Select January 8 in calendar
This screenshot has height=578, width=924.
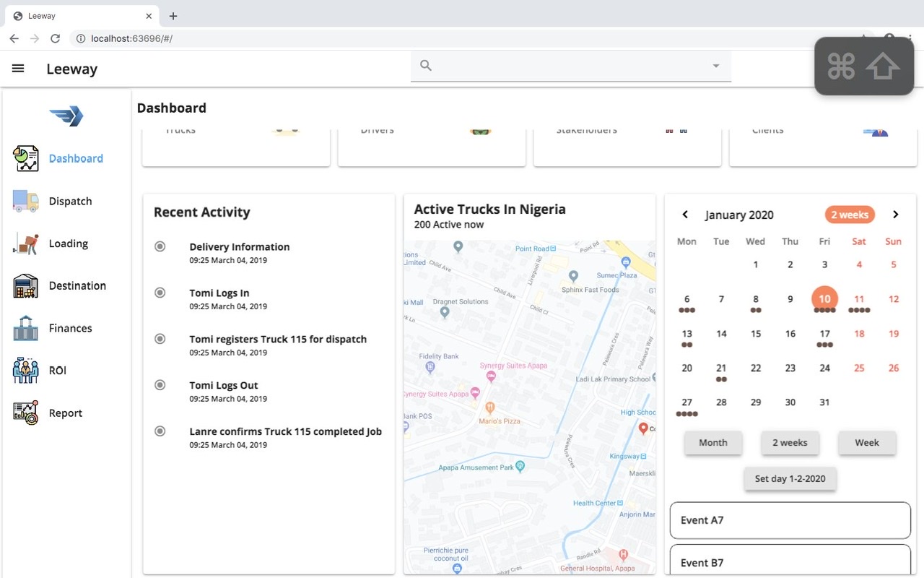[756, 299]
